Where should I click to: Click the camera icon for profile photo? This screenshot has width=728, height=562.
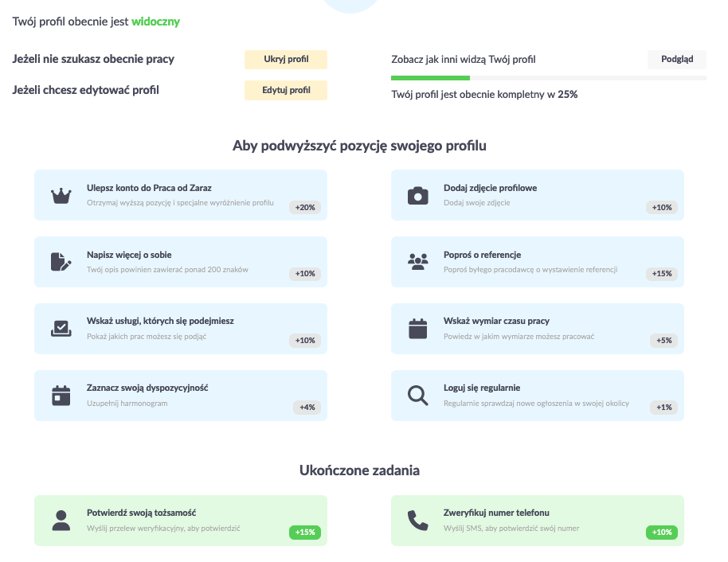click(x=418, y=196)
